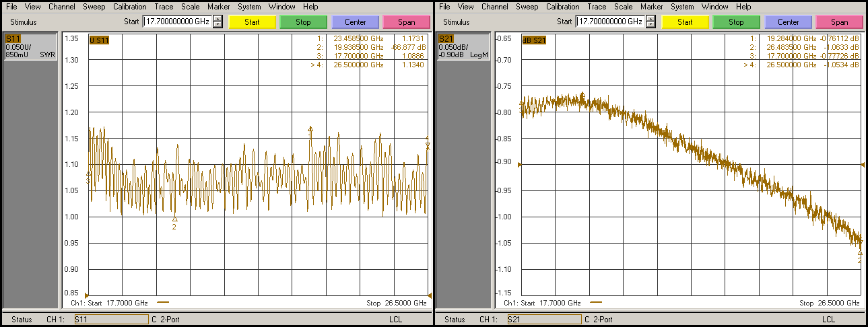Viewport: 868px width, 327px height.
Task: Open Sweep menu in the right window
Action: point(527,7)
